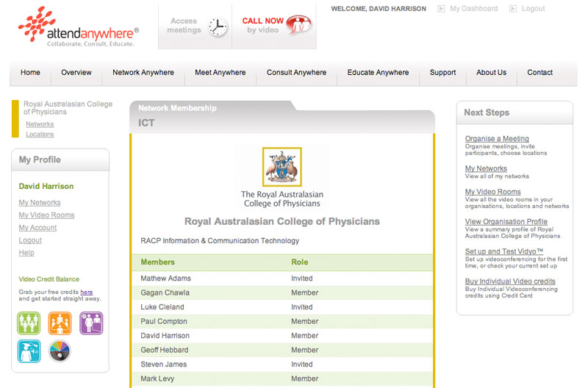Screen dimensions: 588x388
Task: Select the Mathew Adams member row
Action: click(282, 279)
